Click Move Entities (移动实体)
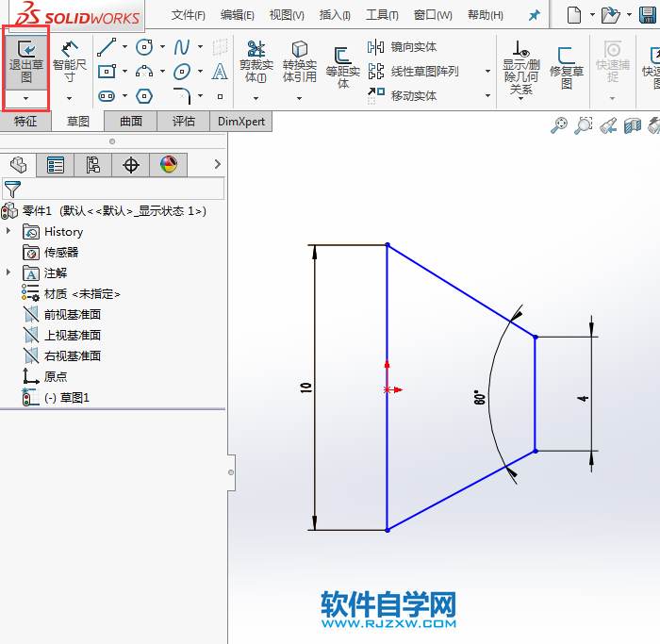 [x=402, y=95]
